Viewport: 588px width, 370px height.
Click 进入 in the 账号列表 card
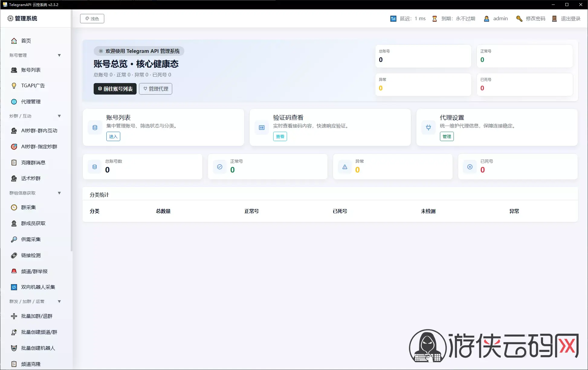[x=113, y=137]
